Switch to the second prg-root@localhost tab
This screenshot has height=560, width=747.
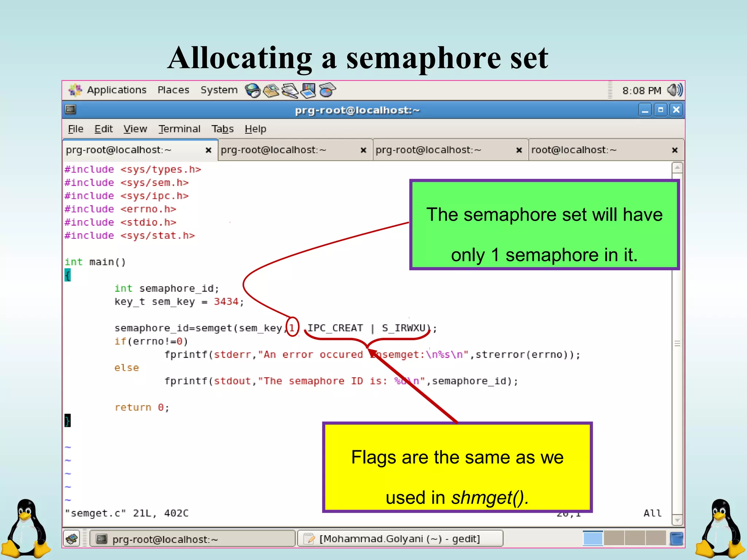click(295, 150)
